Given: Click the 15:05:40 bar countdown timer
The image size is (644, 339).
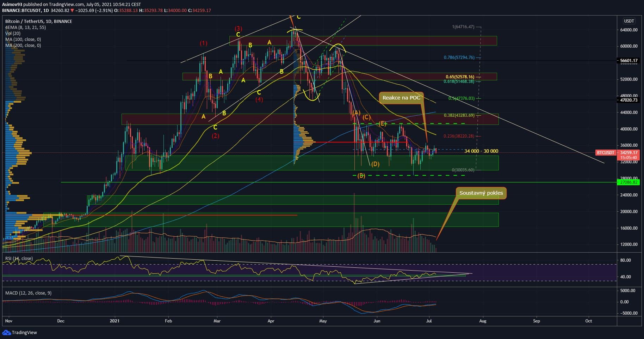Looking at the screenshot, I should coord(629,158).
